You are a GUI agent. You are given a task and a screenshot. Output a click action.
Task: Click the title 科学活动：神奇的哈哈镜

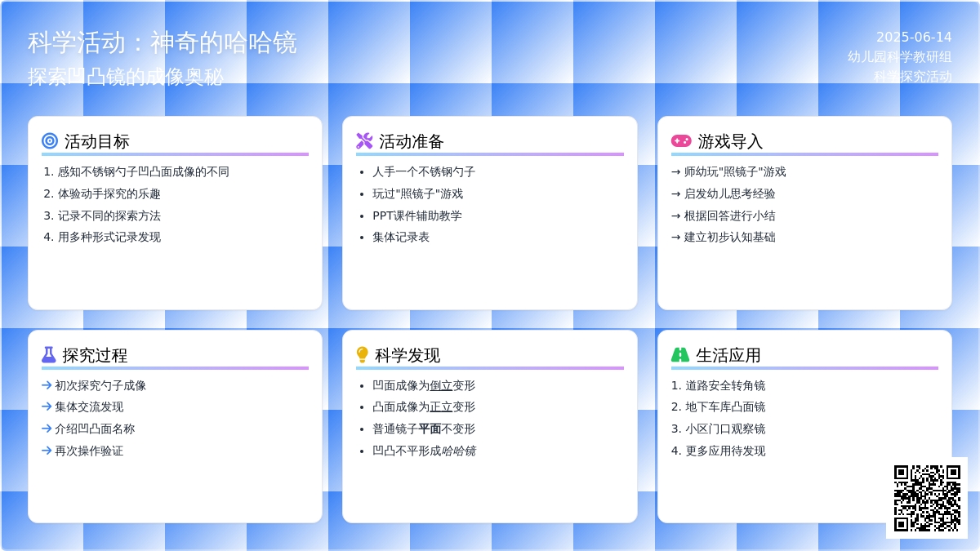coord(163,42)
